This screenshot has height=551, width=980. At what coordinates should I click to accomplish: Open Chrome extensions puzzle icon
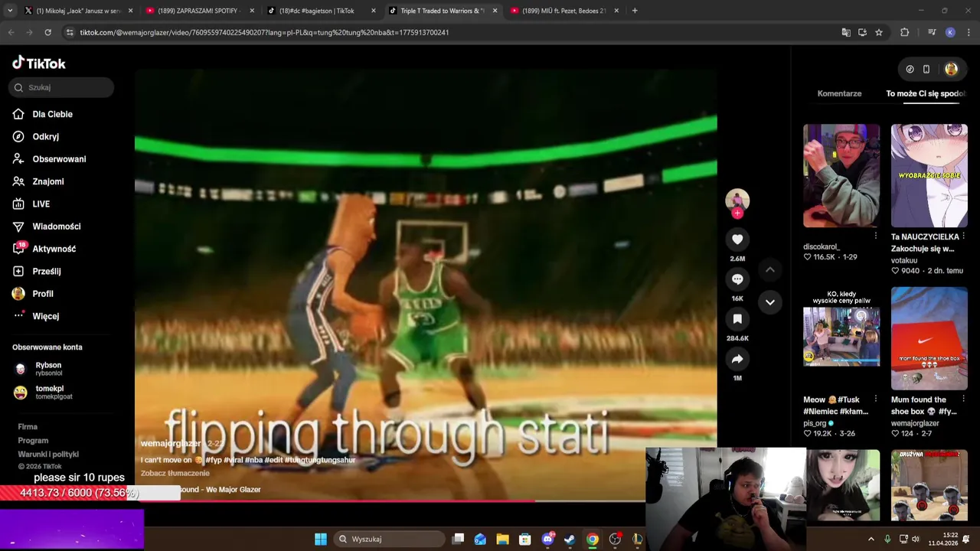[x=904, y=32]
